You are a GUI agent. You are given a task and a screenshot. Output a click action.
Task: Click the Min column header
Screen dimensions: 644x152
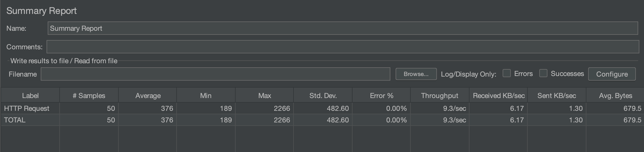point(206,95)
